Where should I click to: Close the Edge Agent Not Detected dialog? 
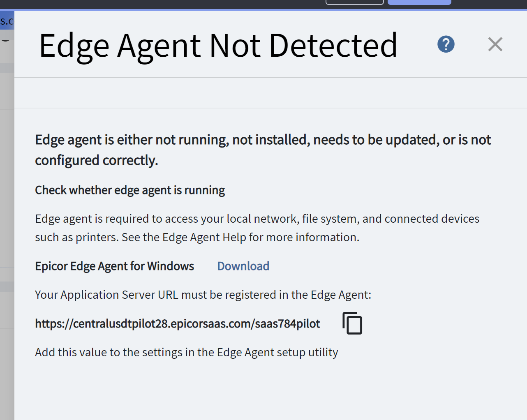(495, 44)
